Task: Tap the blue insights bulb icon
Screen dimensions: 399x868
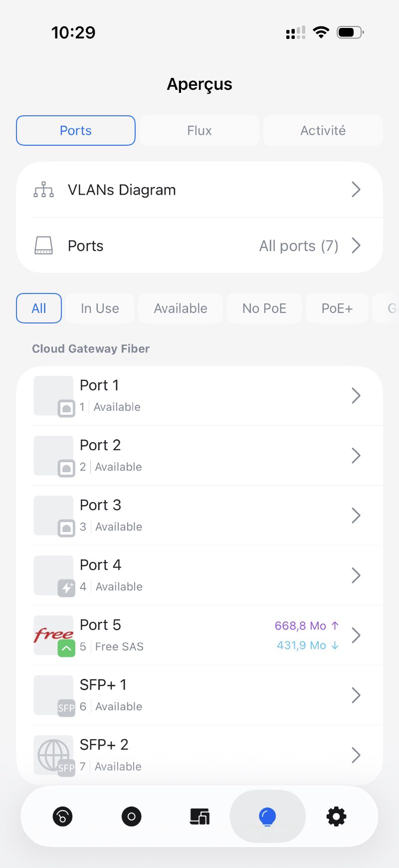Action: click(267, 817)
